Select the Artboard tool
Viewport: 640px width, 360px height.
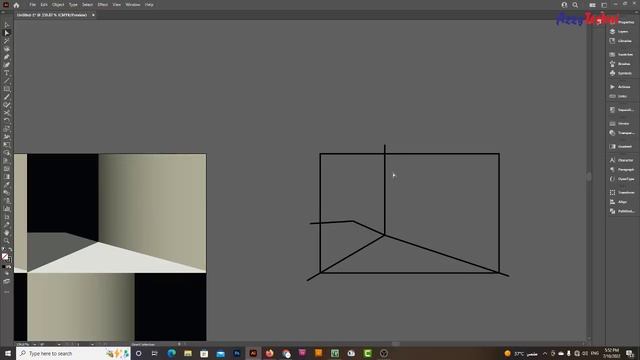[x=7, y=217]
